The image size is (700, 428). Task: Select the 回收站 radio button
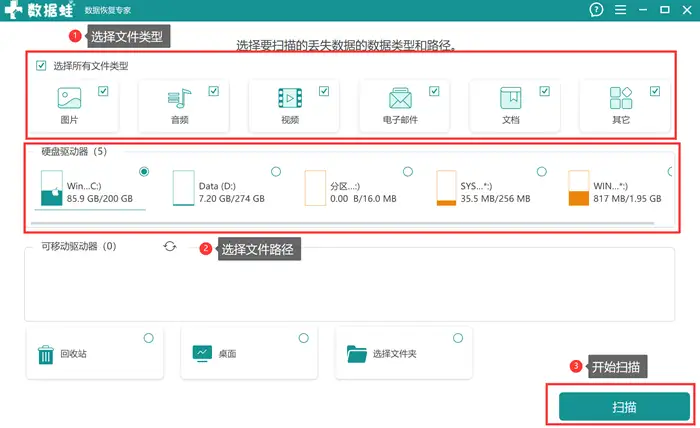(149, 338)
